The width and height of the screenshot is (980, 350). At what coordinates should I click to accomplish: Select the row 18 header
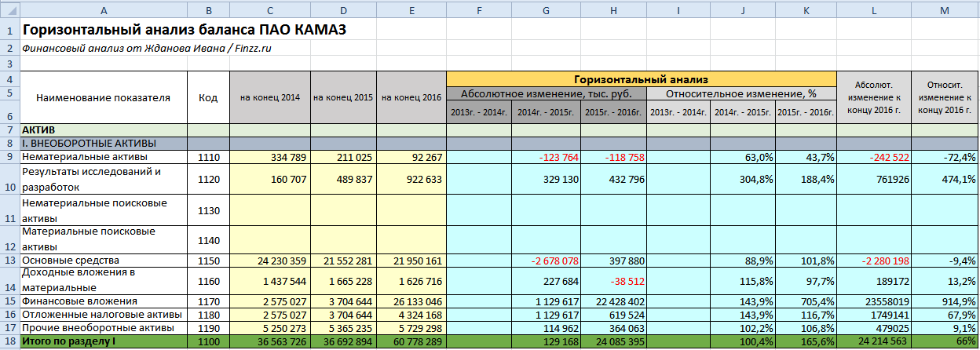9,342
